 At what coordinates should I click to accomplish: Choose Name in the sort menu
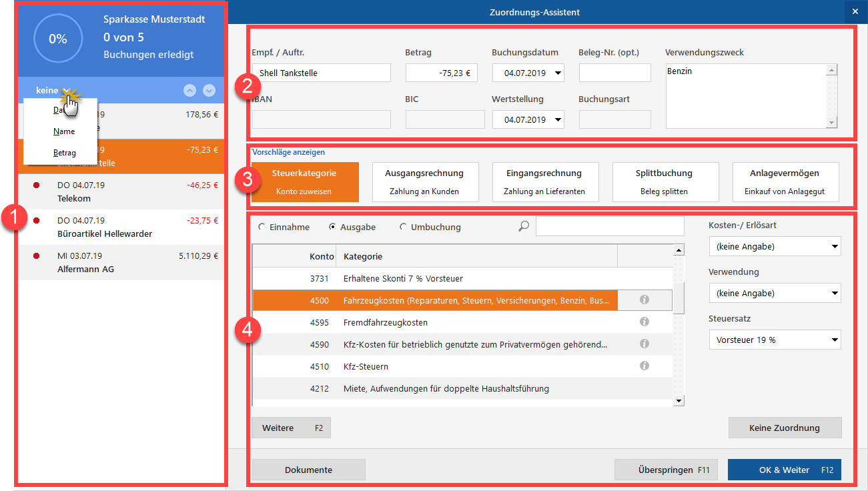[64, 131]
